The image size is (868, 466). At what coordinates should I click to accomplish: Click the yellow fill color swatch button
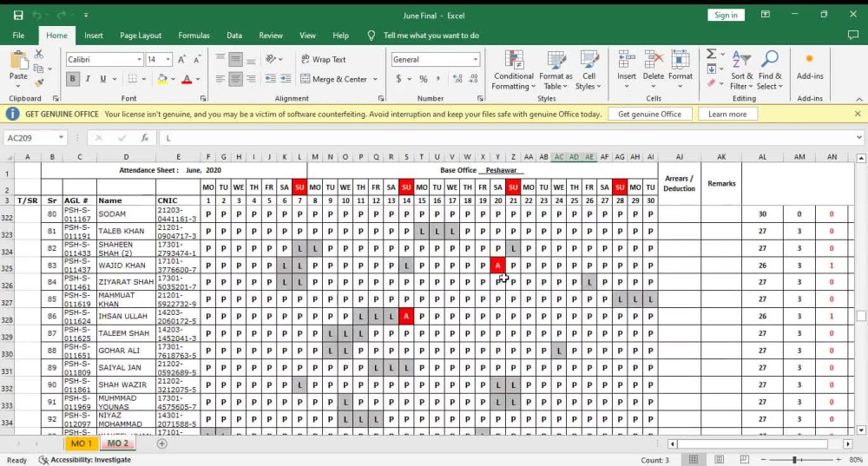[x=162, y=79]
